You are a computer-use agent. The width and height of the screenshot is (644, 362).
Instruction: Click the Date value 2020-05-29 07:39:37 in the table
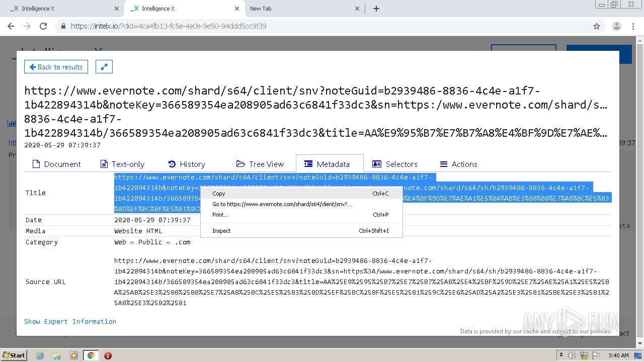152,220
